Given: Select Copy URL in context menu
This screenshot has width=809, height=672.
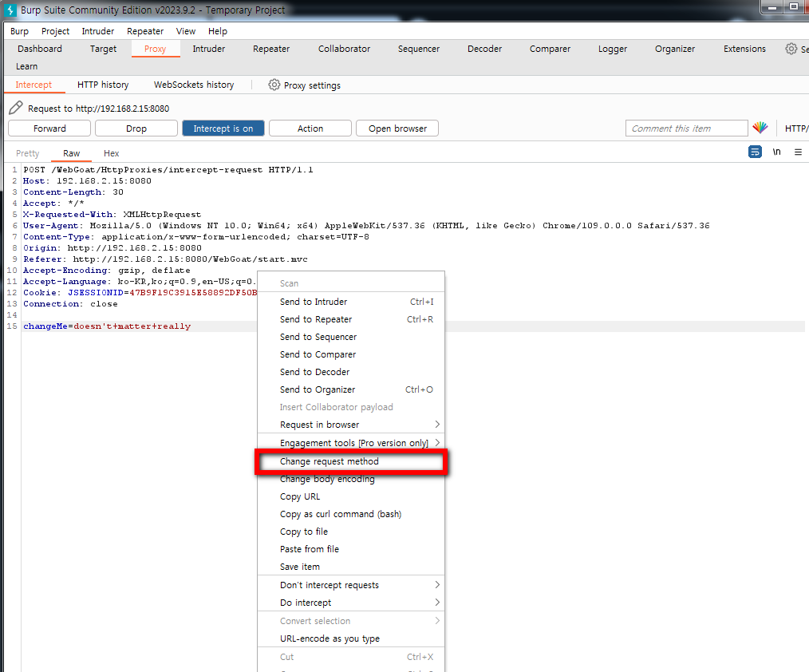Looking at the screenshot, I should (351, 496).
